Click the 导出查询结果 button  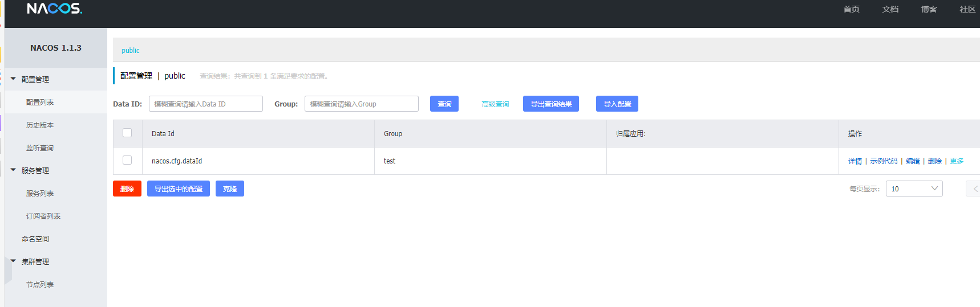[551, 104]
